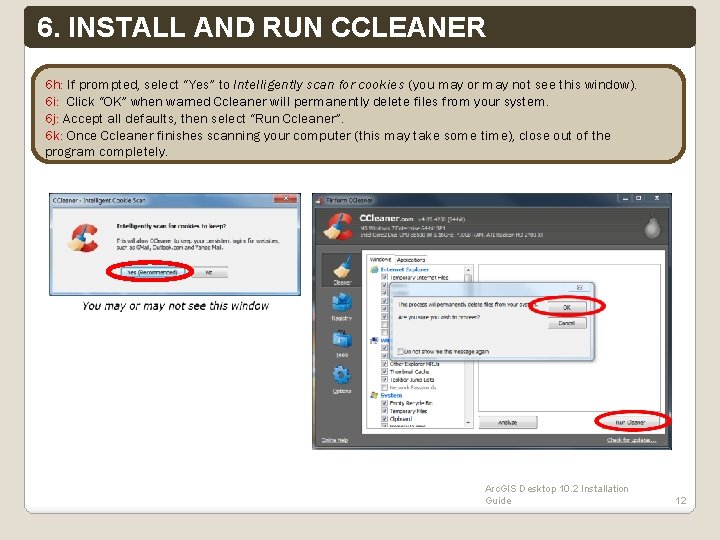Close the Piriform CCleaner window
Screen dimensions: 720x540
pyautogui.click(x=657, y=198)
